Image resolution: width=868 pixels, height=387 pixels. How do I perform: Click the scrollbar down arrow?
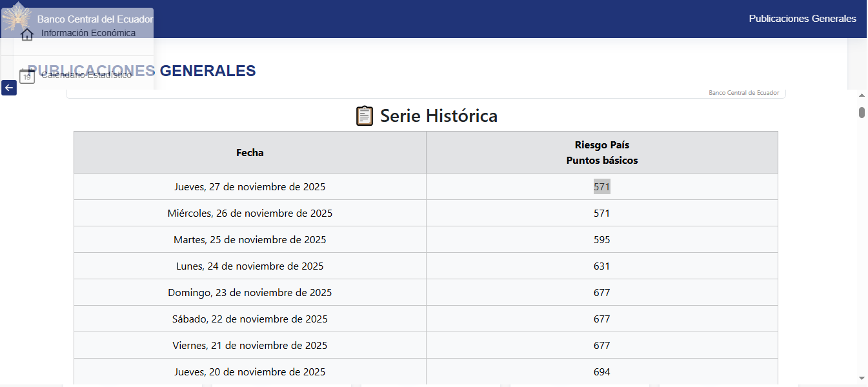(x=862, y=378)
